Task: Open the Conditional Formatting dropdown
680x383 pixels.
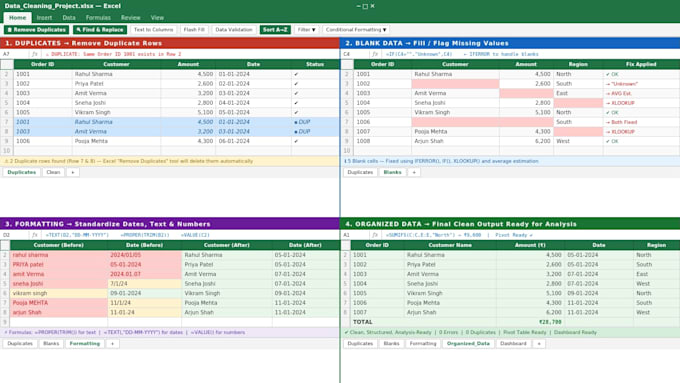Action: [356, 29]
